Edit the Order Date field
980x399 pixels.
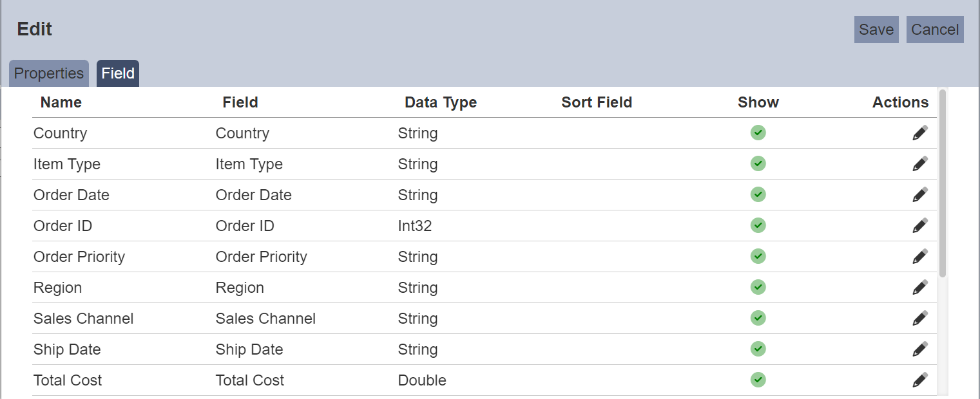tap(920, 195)
